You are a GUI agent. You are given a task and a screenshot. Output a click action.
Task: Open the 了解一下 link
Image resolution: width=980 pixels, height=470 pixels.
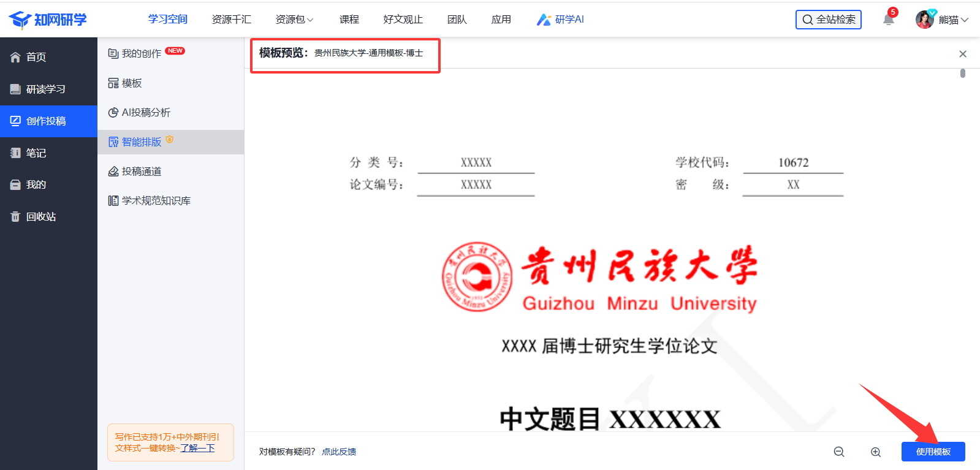coord(197,448)
